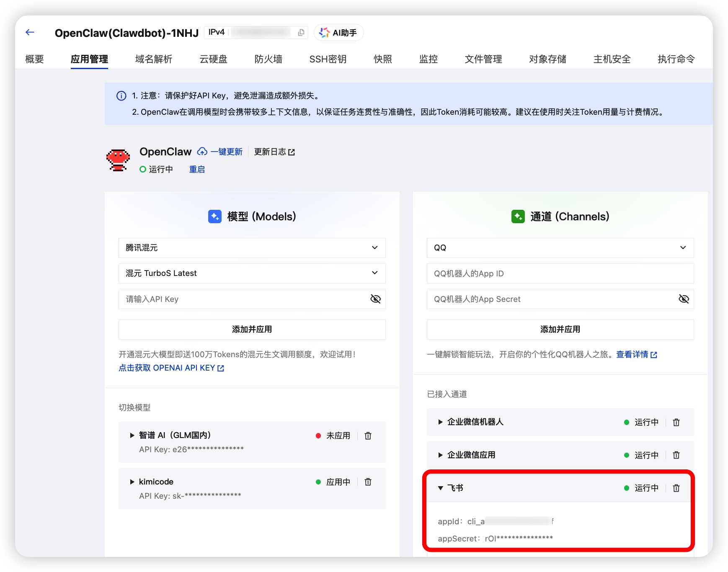Focus the QQ机器人的App ID field
This screenshot has height=572, width=728.
(560, 273)
